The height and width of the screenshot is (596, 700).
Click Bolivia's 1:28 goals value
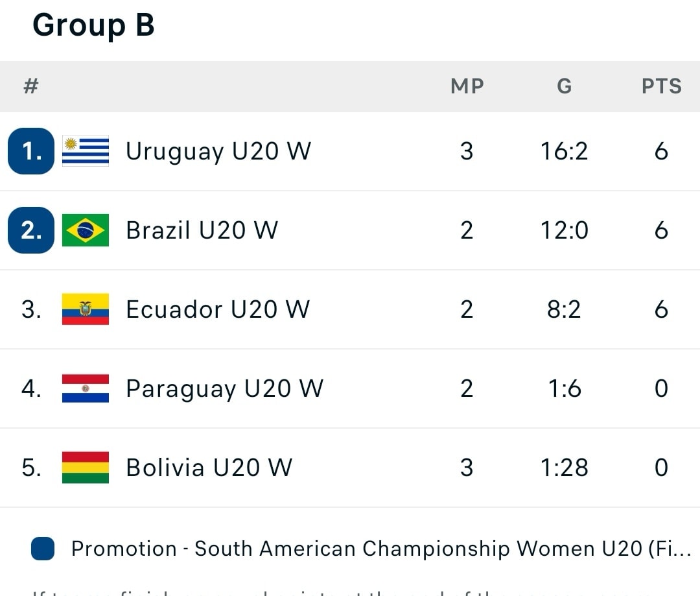(x=564, y=468)
